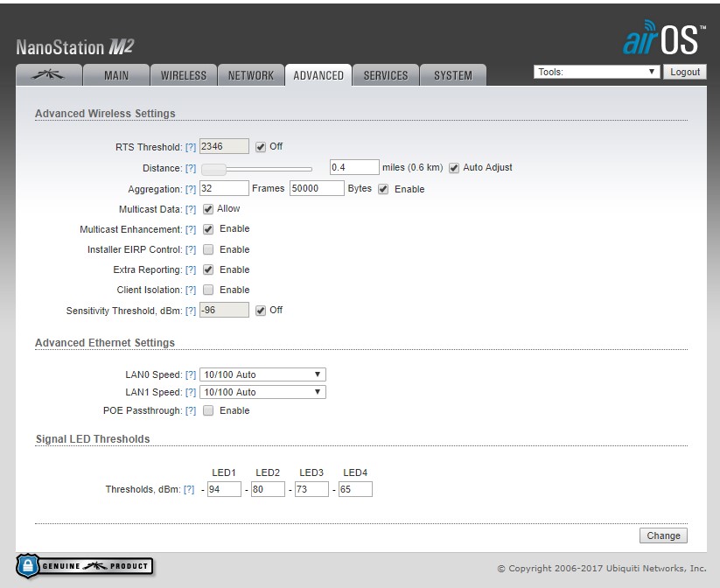The width and height of the screenshot is (720, 588).
Task: Open LAN1 Speed help [?]
Action: tap(191, 392)
